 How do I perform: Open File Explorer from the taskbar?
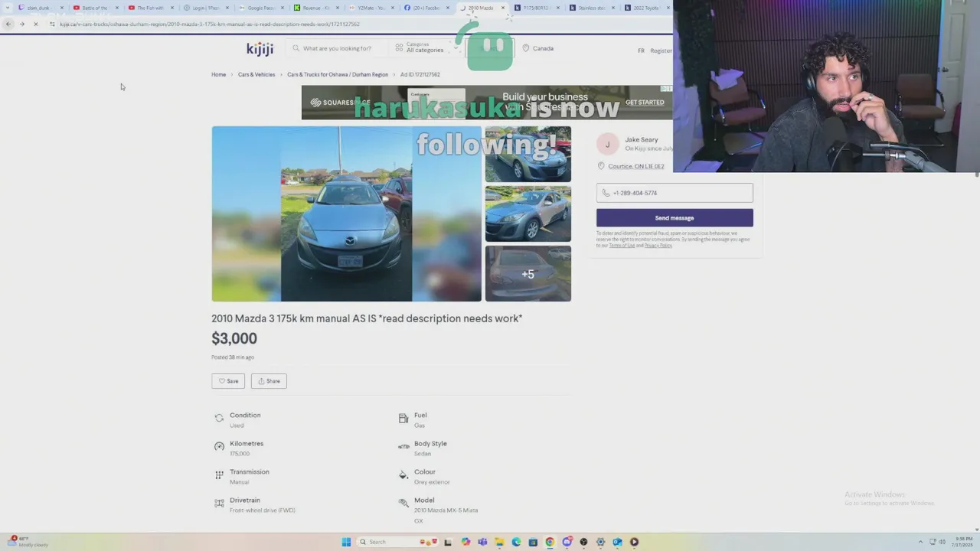click(499, 542)
